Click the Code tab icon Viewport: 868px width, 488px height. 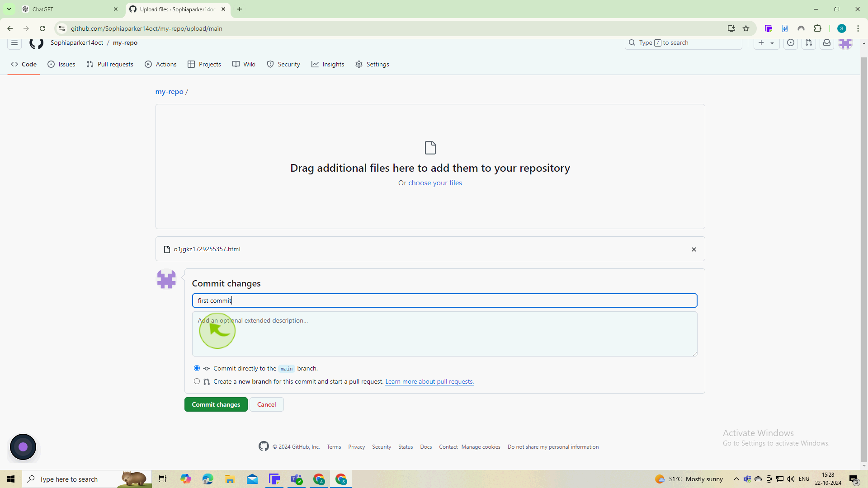[x=14, y=64]
